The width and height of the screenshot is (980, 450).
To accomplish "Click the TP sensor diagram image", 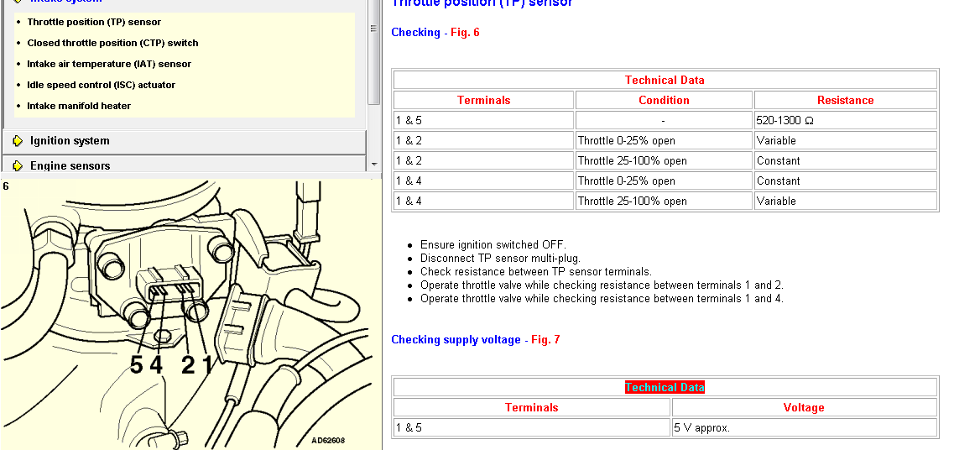I will click(x=190, y=314).
